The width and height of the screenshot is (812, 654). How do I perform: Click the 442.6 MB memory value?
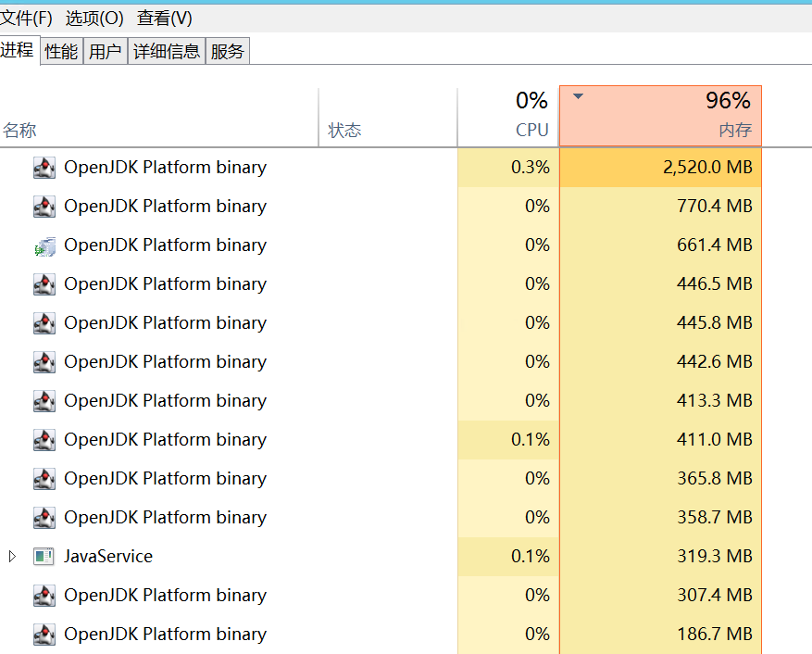click(x=715, y=361)
